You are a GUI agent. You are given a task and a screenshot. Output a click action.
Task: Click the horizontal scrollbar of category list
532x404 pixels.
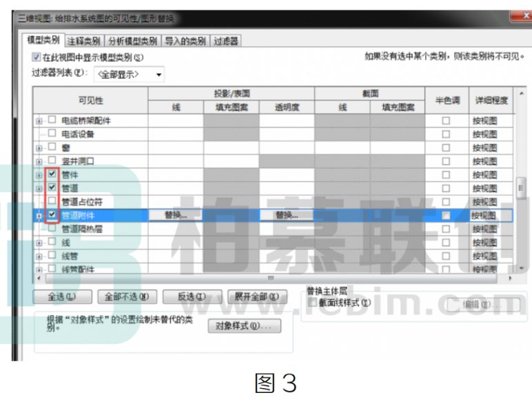271,279
